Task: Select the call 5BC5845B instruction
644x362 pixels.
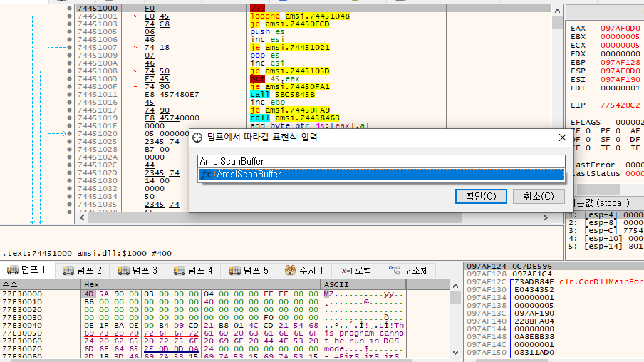Action: [283, 94]
